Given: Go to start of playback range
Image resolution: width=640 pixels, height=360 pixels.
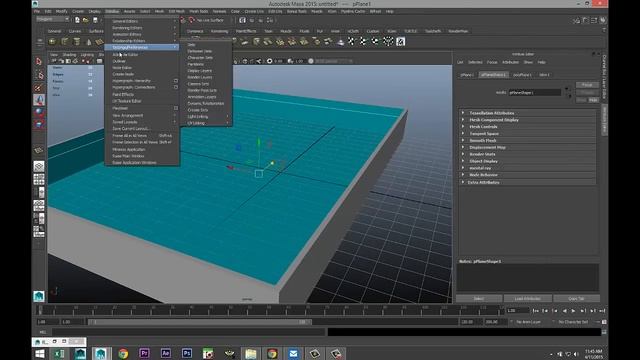Looking at the screenshot, I should (x=535, y=311).
